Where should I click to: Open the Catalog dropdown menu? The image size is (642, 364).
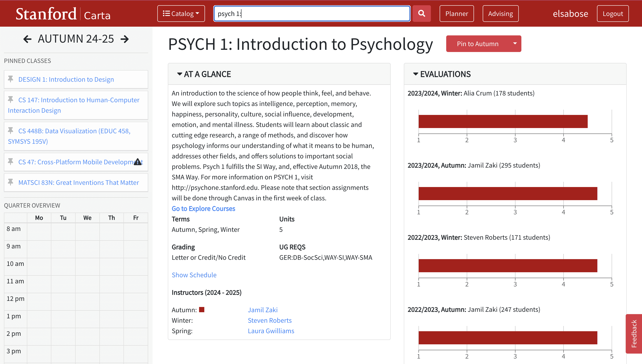tap(181, 14)
